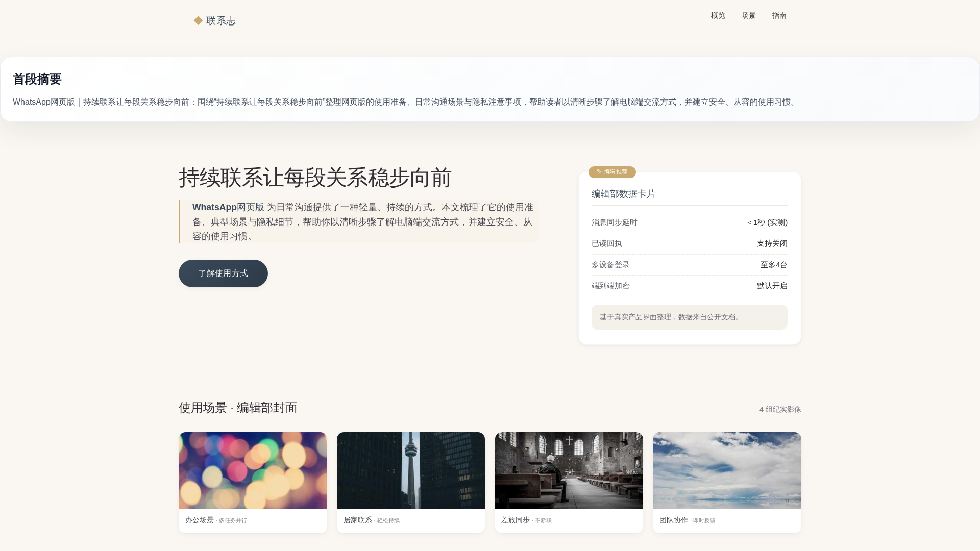Viewport: 980px width, 551px height.
Task: Click the 端到端加密 row label
Action: click(x=610, y=286)
